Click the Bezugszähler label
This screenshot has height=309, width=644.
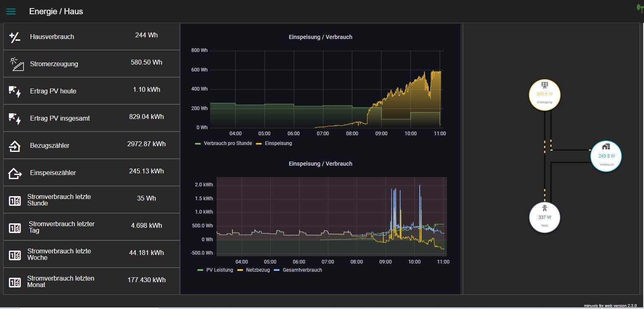50,145
